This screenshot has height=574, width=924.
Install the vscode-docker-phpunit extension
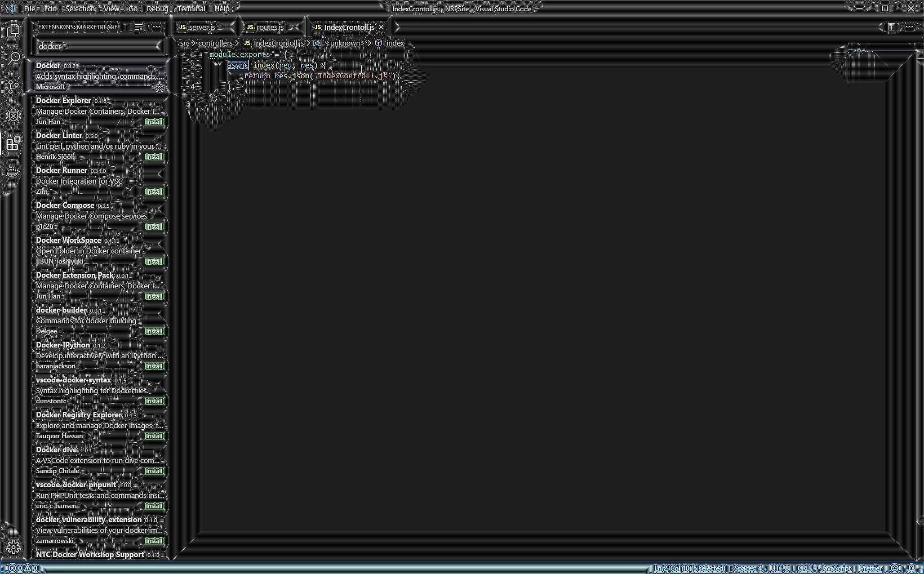154,506
